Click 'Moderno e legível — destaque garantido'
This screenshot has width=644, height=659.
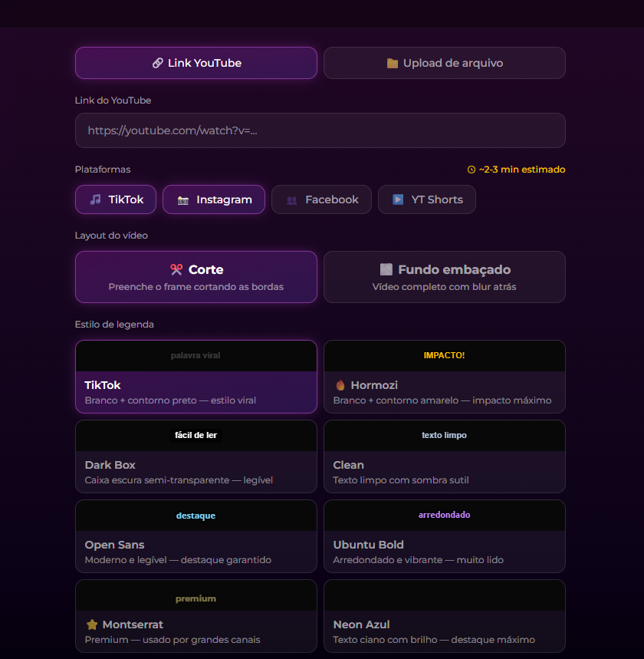pos(178,560)
